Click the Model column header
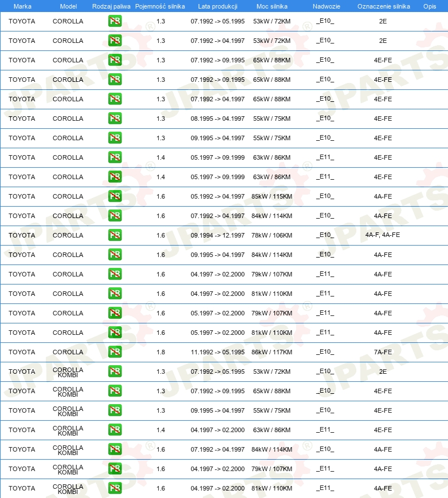 [68, 6]
